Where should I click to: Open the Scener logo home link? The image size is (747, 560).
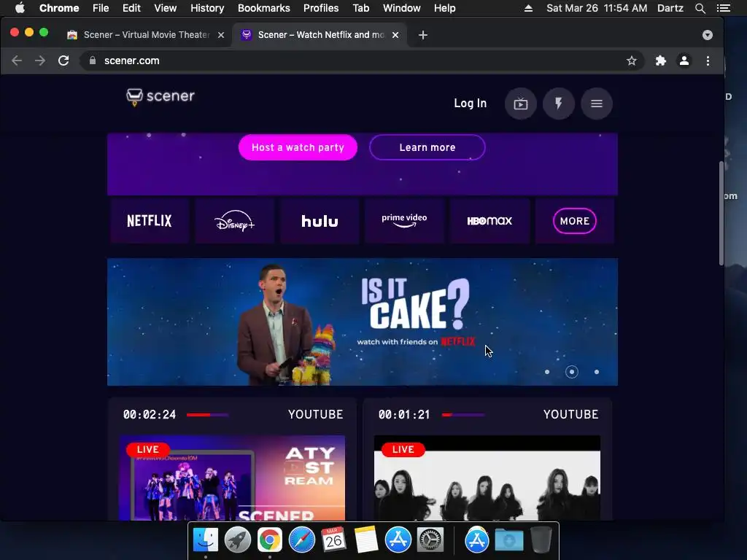point(160,97)
